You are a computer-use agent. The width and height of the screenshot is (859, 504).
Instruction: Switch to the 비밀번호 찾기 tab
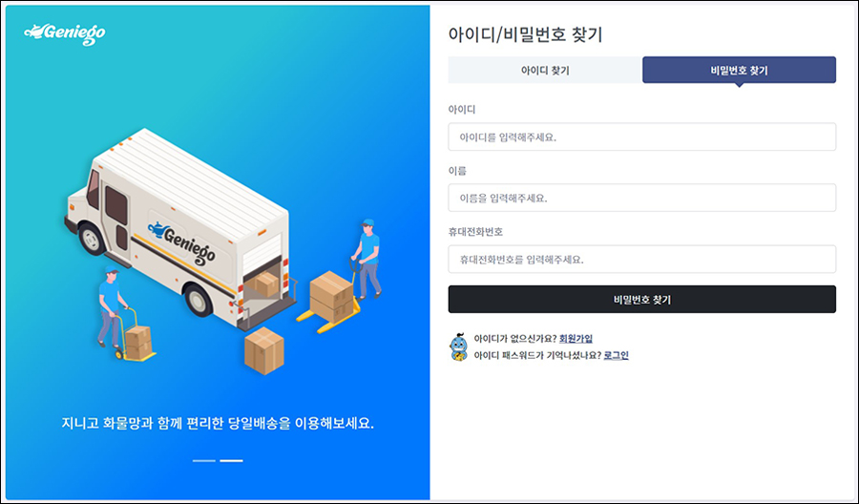tap(739, 70)
